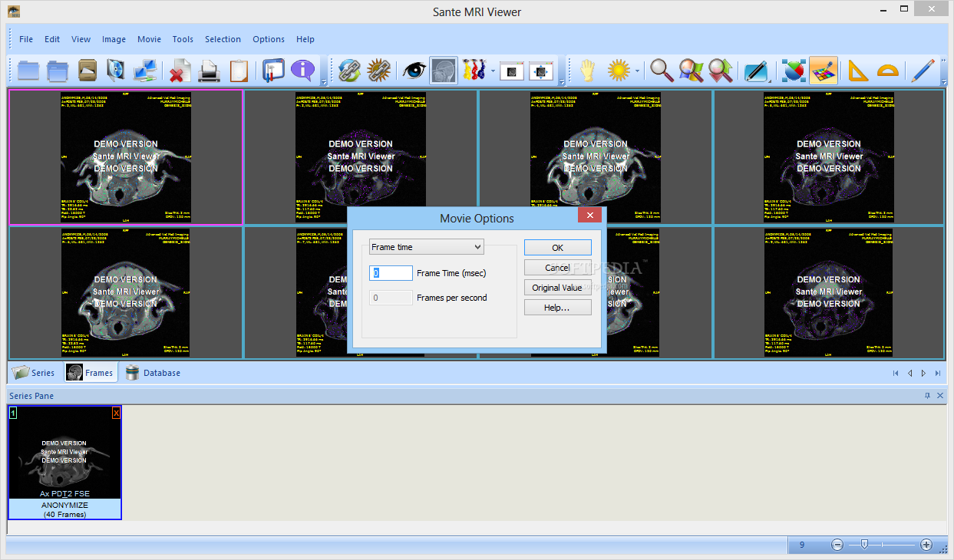Select the protractor measurement tool
Image resolution: width=954 pixels, height=560 pixels.
click(x=887, y=71)
